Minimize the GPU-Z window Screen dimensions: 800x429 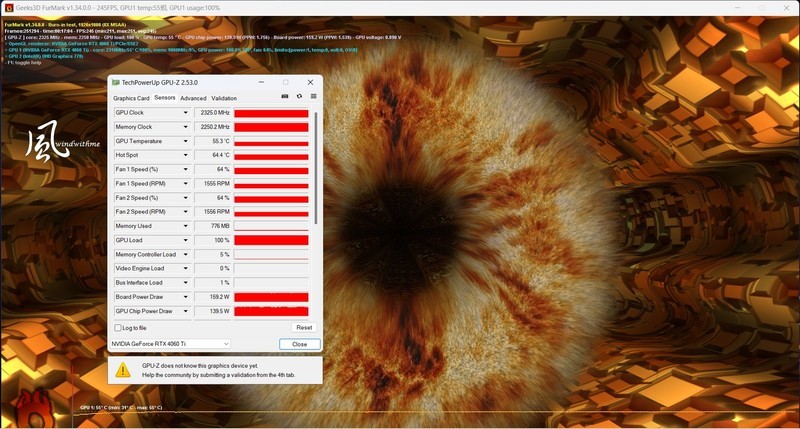261,82
